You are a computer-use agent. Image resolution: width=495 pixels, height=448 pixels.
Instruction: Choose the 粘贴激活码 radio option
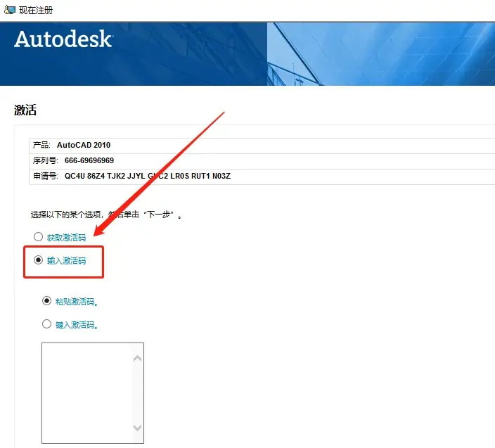pos(47,301)
